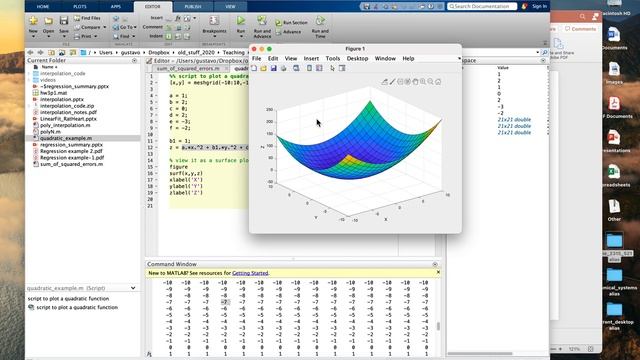
Task: Open dropdown under Open button
Action: (49, 37)
